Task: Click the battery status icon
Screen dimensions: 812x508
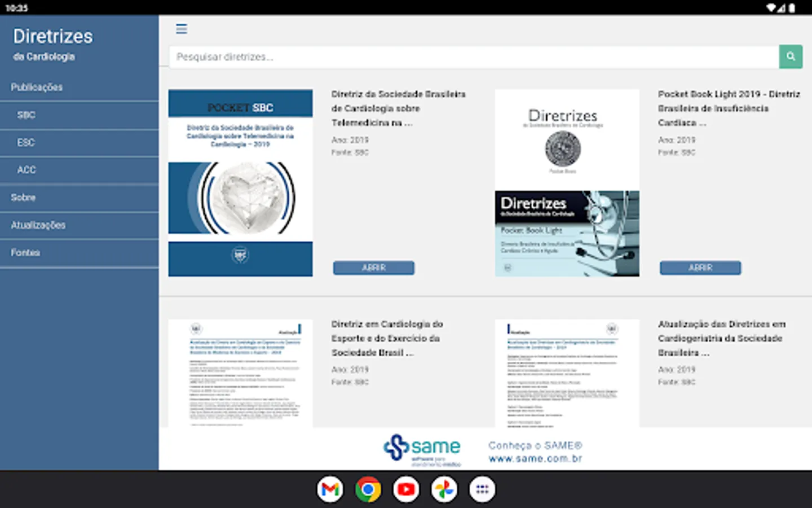Action: point(792,8)
